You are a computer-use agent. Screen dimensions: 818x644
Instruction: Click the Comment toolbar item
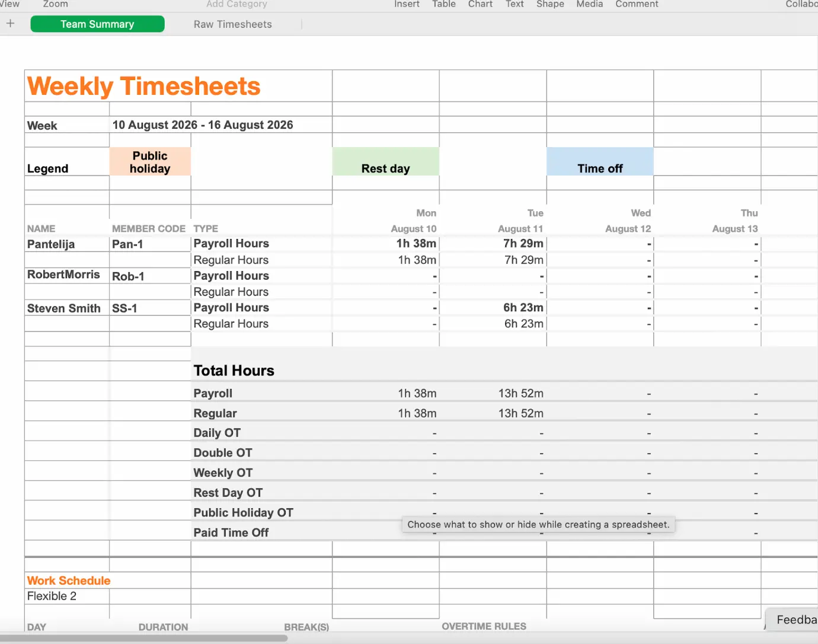637,4
